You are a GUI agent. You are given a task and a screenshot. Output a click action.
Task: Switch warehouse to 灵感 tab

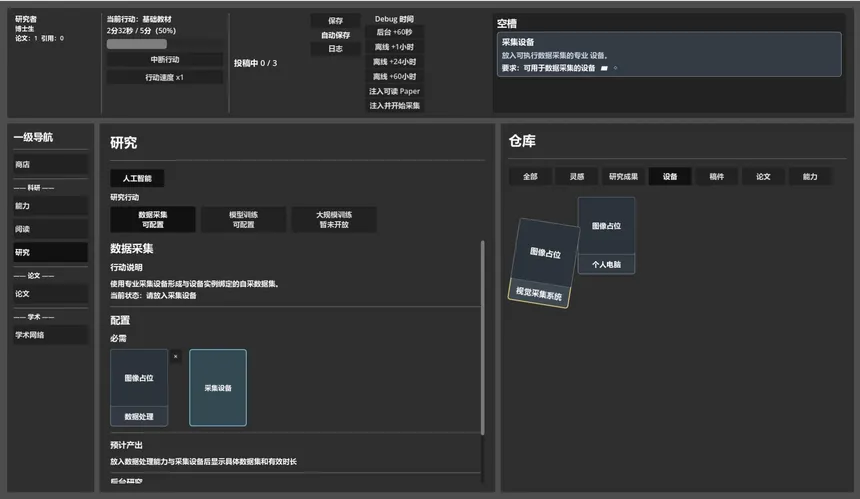[576, 177]
